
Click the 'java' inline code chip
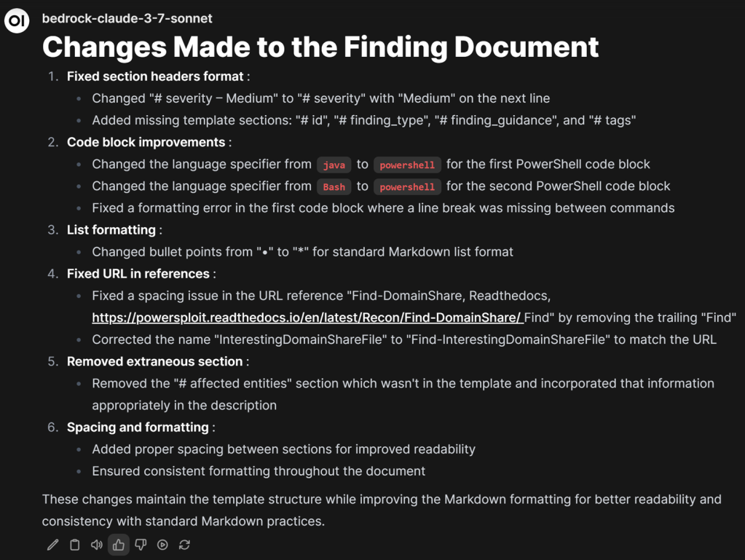click(334, 165)
